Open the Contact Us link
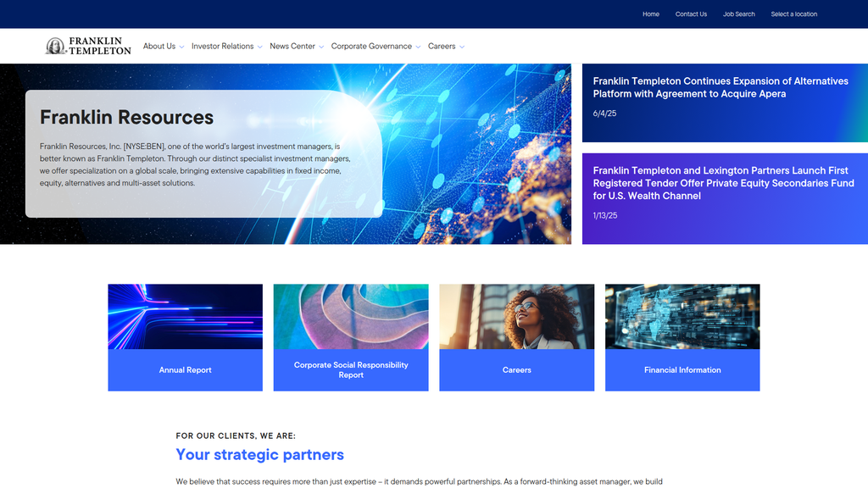This screenshot has width=868, height=488. pos(691,14)
